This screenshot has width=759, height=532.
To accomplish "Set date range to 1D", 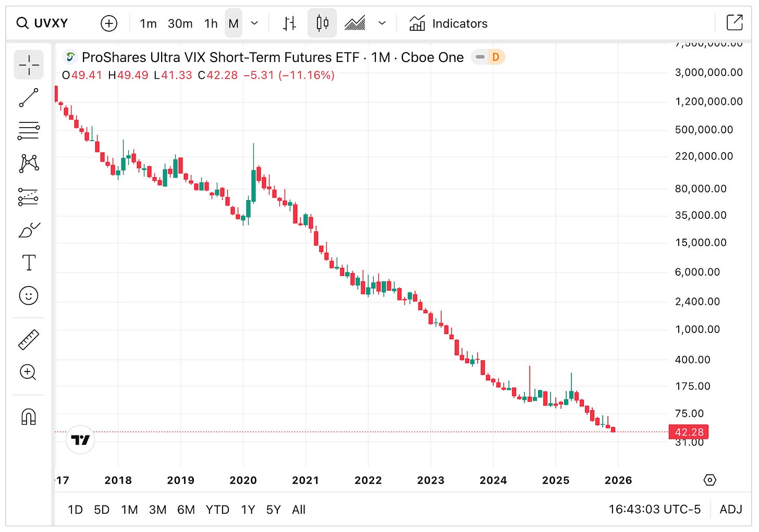I will (x=76, y=510).
